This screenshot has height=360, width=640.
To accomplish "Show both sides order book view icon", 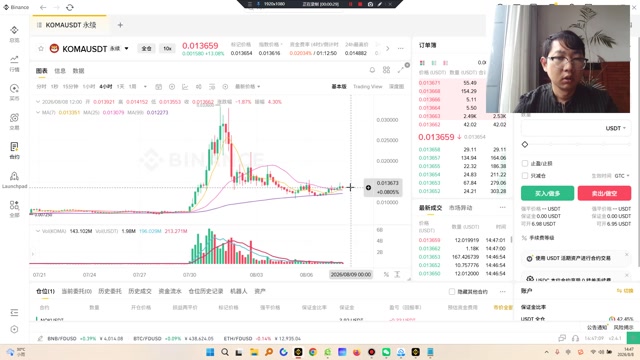I will [x=422, y=63].
